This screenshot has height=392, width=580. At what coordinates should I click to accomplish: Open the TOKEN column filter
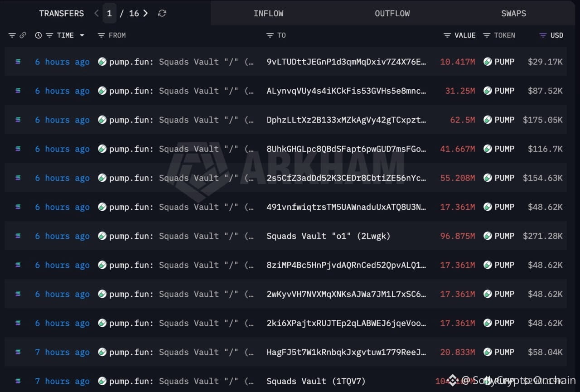point(487,35)
